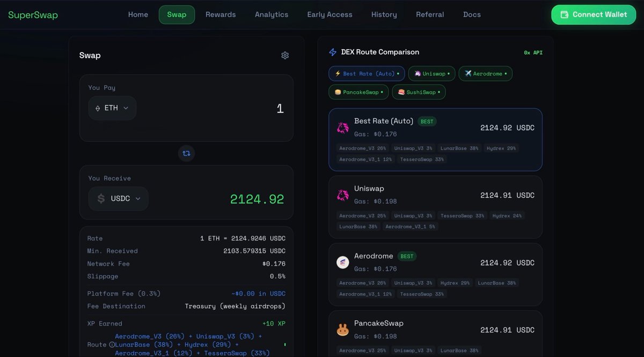644x357 pixels.
Task: Open the Early Access tab
Action: [x=330, y=14]
